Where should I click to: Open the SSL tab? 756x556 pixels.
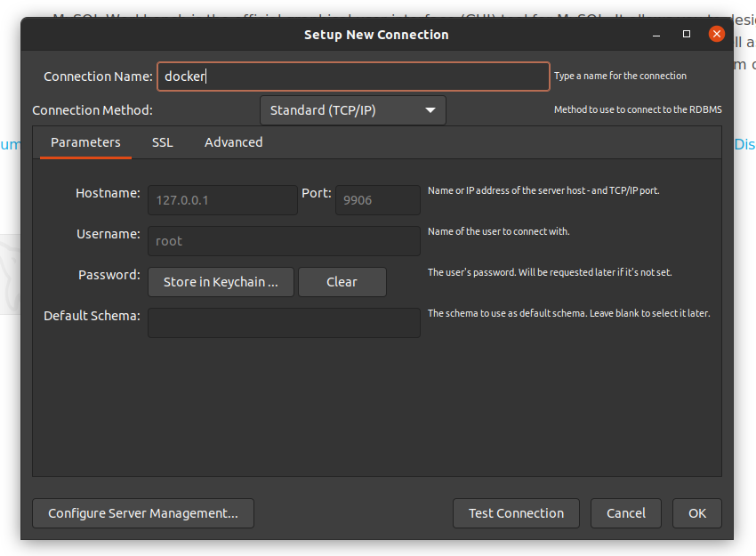coord(163,142)
